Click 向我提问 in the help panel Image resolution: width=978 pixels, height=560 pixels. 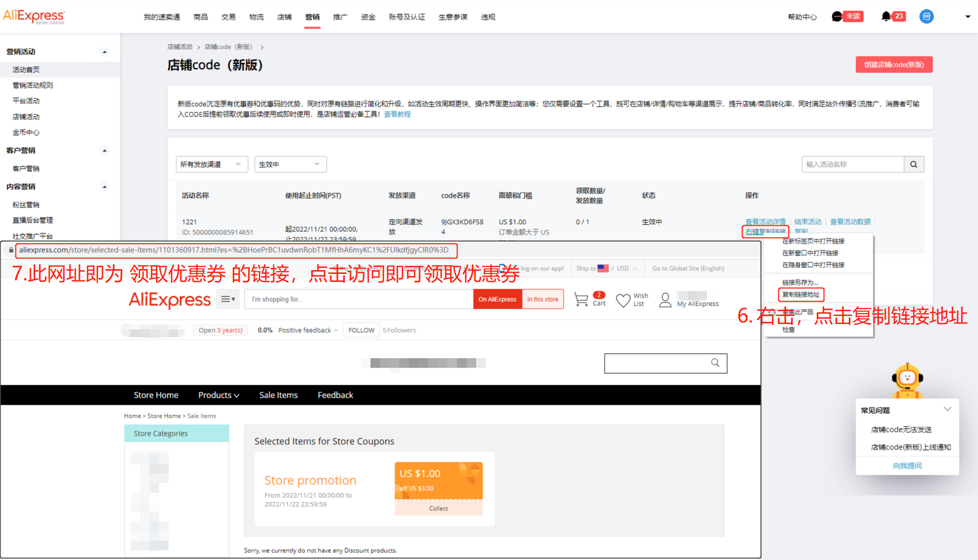click(907, 466)
